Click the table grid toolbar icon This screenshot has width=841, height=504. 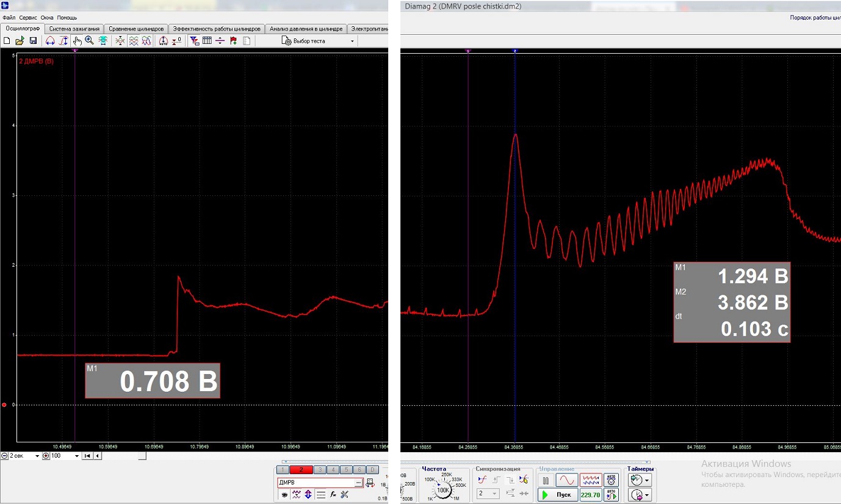pyautogui.click(x=207, y=41)
